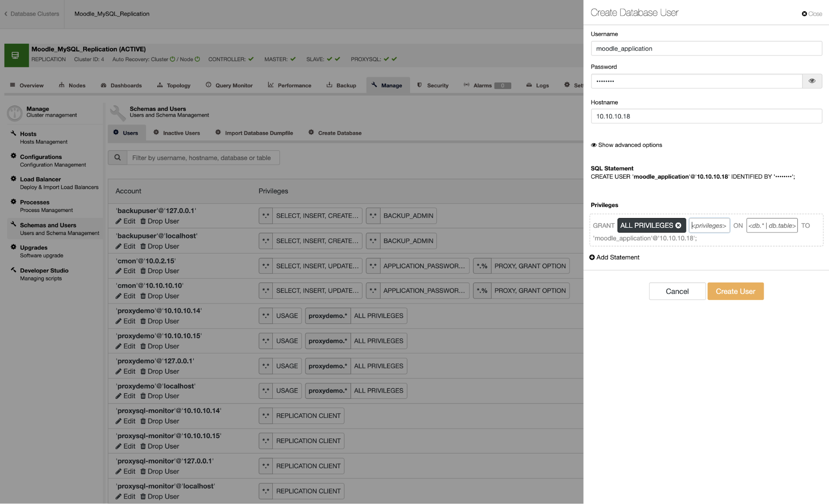Edit 'proxysql-monitor'@'127.0.0.1' account
The image size is (829, 504).
tap(126, 471)
